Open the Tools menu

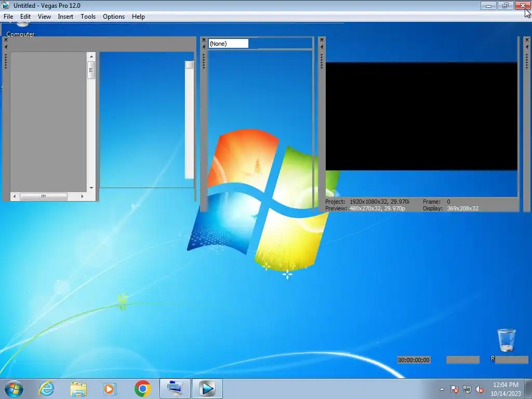click(88, 17)
